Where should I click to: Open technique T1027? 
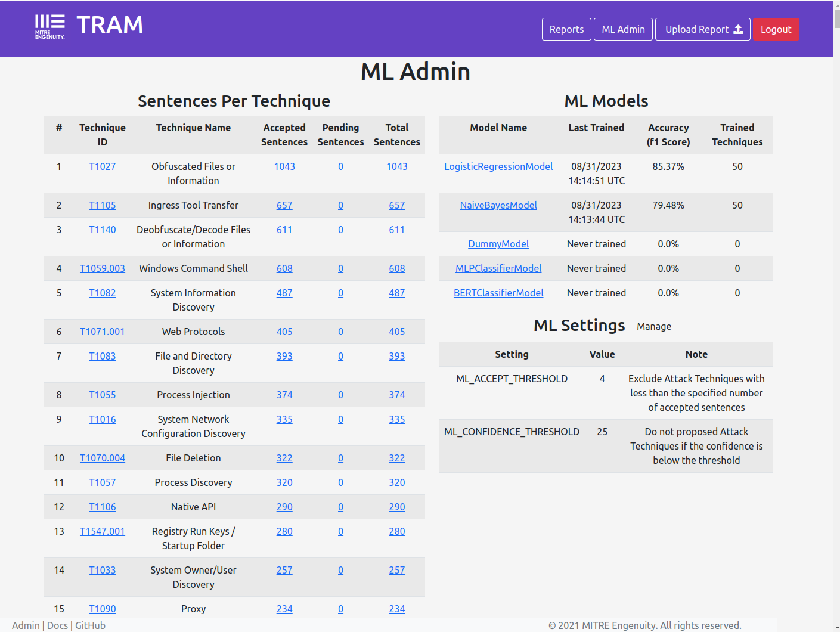point(103,166)
